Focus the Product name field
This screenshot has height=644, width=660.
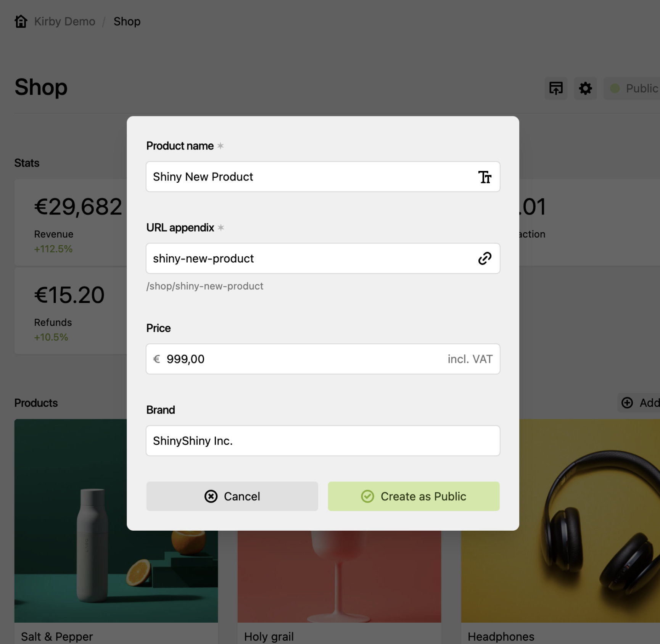click(x=323, y=177)
